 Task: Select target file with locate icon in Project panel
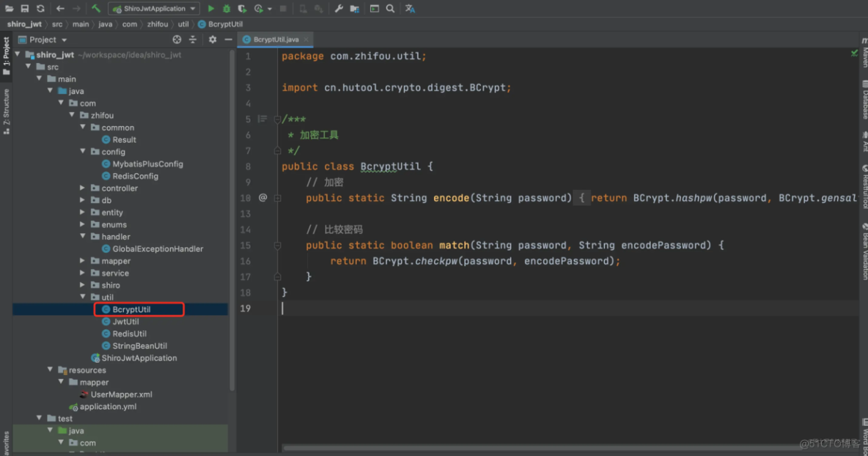tap(176, 40)
